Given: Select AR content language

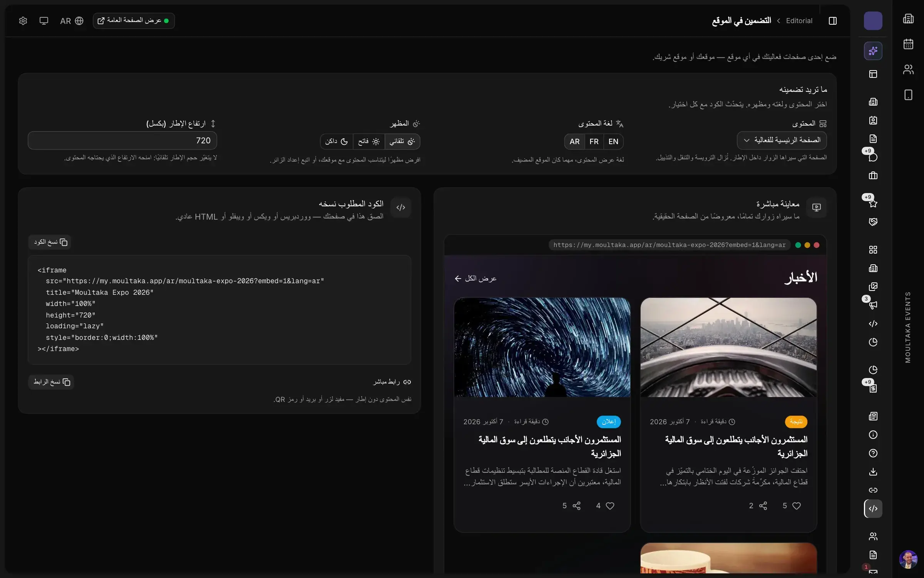Looking at the screenshot, I should tap(574, 141).
